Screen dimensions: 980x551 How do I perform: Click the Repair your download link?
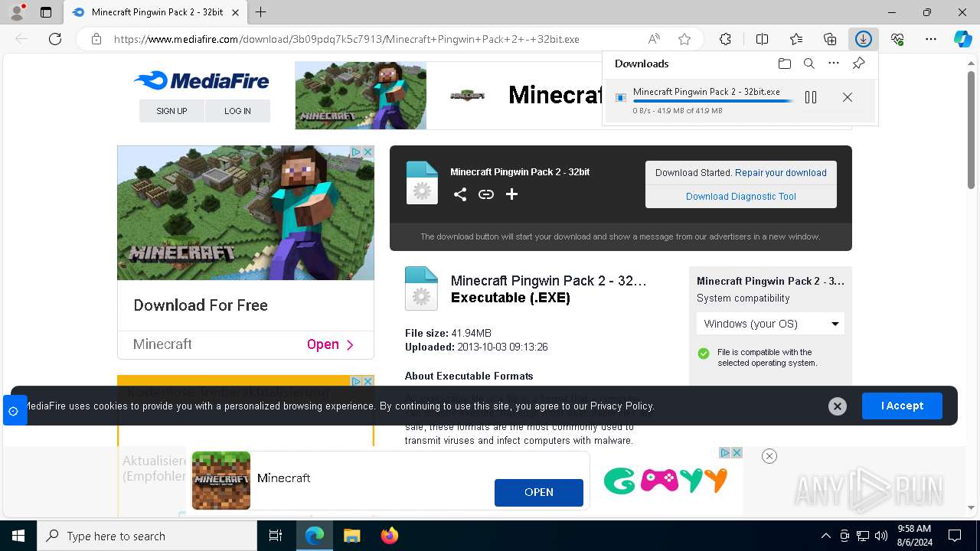(781, 173)
